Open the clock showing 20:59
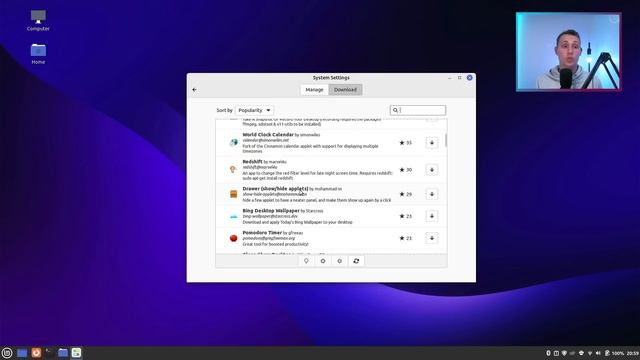Screen dimensions: 640x360 pos(633,353)
